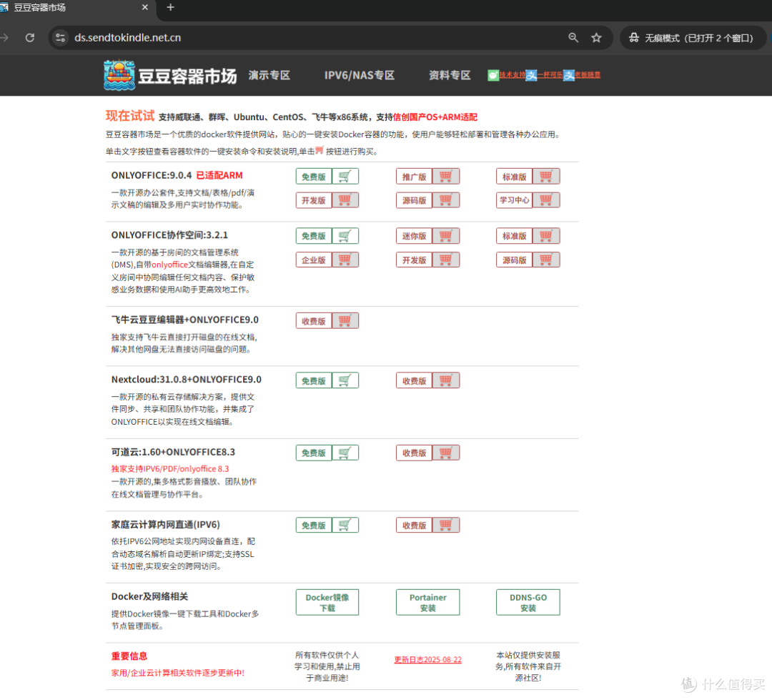This screenshot has width=772, height=700.
Task: Click 飞牛云豆豆编辑器 收费版 text button
Action: coord(314,321)
